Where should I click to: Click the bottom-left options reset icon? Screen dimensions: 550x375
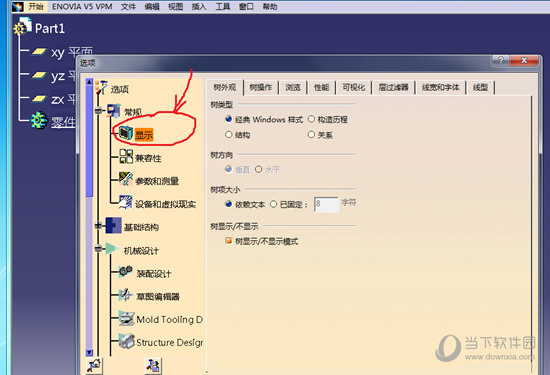coord(94,366)
